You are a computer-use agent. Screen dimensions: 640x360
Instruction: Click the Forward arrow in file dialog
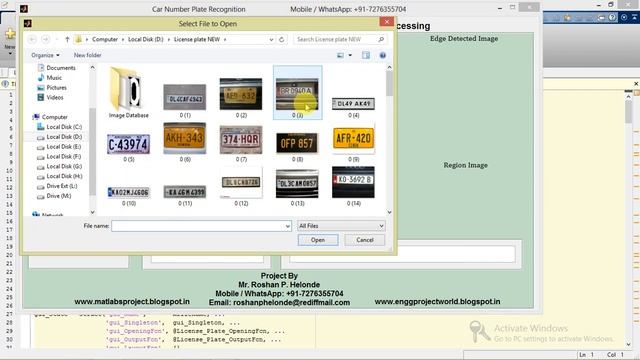tap(46, 40)
